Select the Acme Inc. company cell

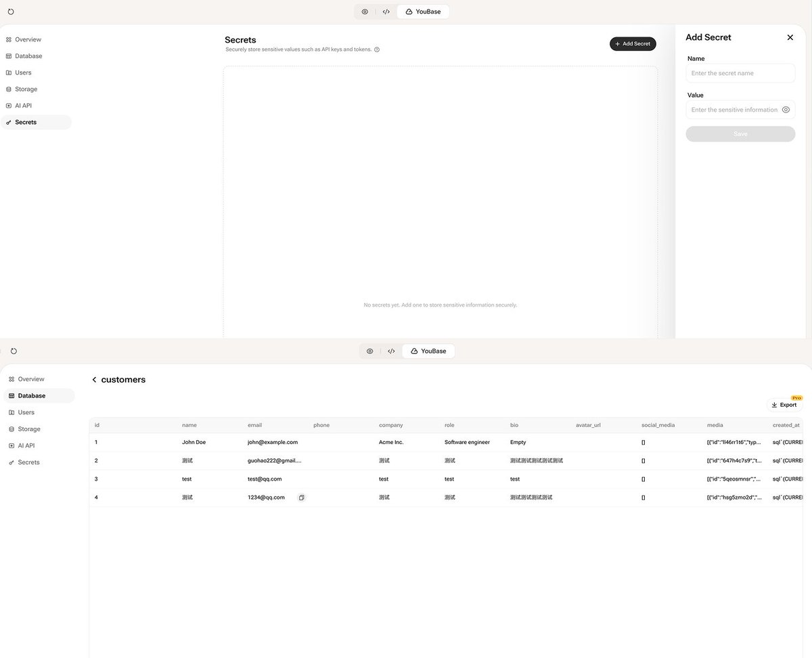391,442
